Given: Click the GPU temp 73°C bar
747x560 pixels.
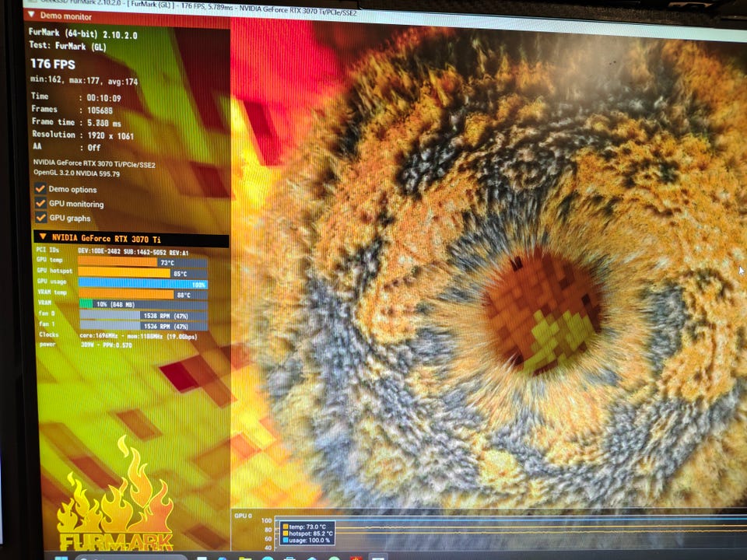Looking at the screenshot, I should click(x=142, y=262).
